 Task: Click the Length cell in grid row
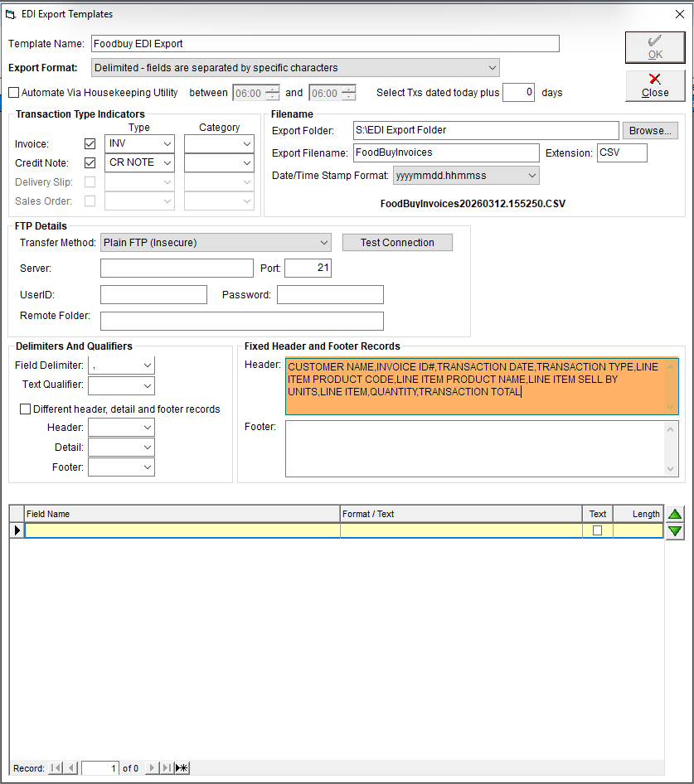click(x=638, y=530)
